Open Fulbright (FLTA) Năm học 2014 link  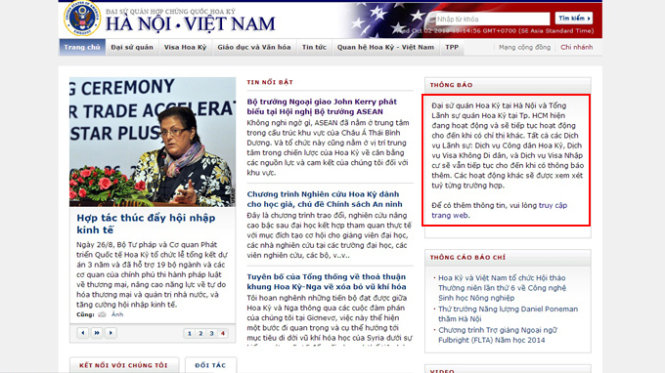497,335
